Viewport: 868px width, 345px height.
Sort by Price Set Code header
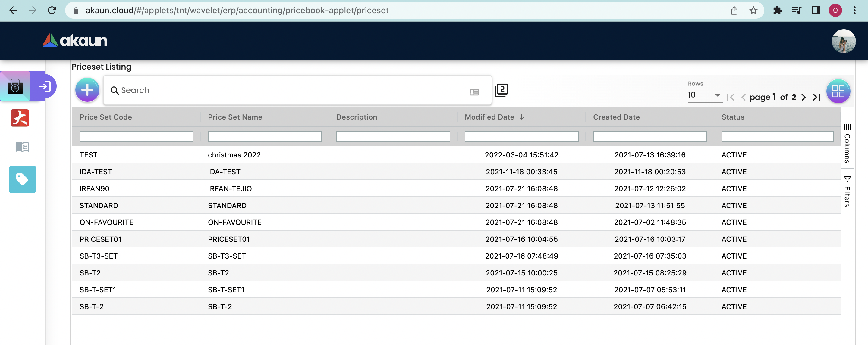coord(105,117)
